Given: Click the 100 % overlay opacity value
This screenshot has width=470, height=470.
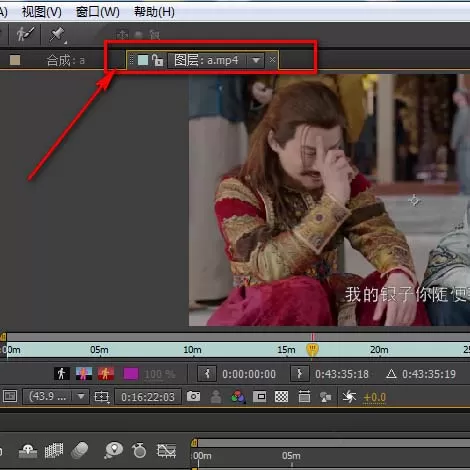Looking at the screenshot, I should tap(160, 374).
